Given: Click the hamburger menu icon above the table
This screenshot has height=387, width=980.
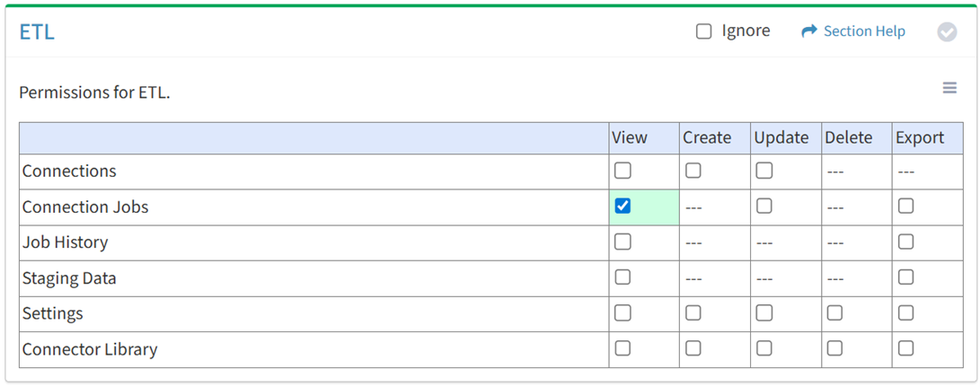Looking at the screenshot, I should pos(949,88).
